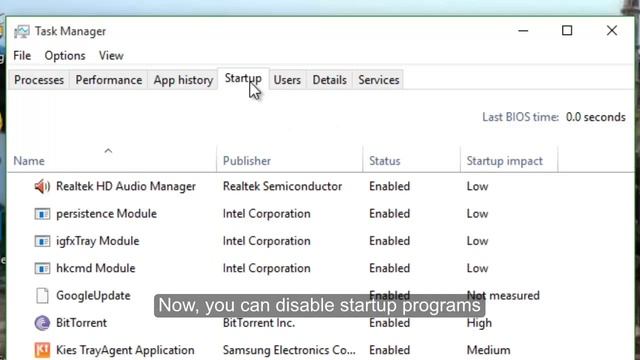Click Low impact in Realtek HD Audio row
This screenshot has width=640, height=360.
478,187
